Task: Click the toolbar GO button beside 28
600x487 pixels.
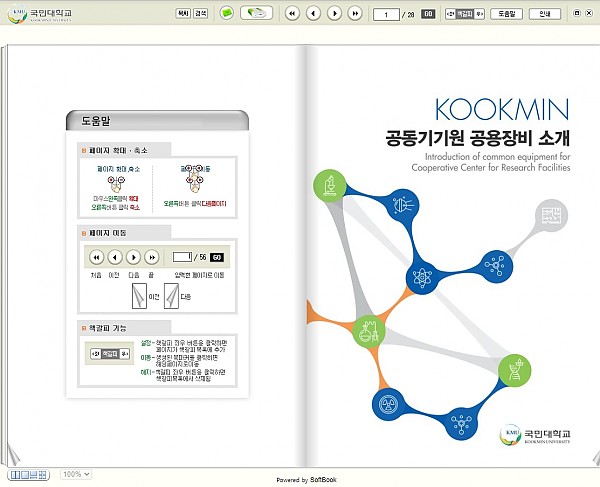Action: 428,14
